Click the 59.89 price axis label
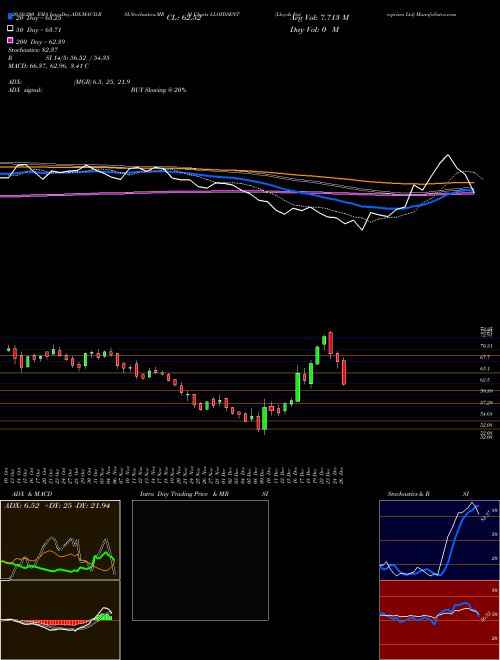The height and width of the screenshot is (660, 500). click(486, 391)
